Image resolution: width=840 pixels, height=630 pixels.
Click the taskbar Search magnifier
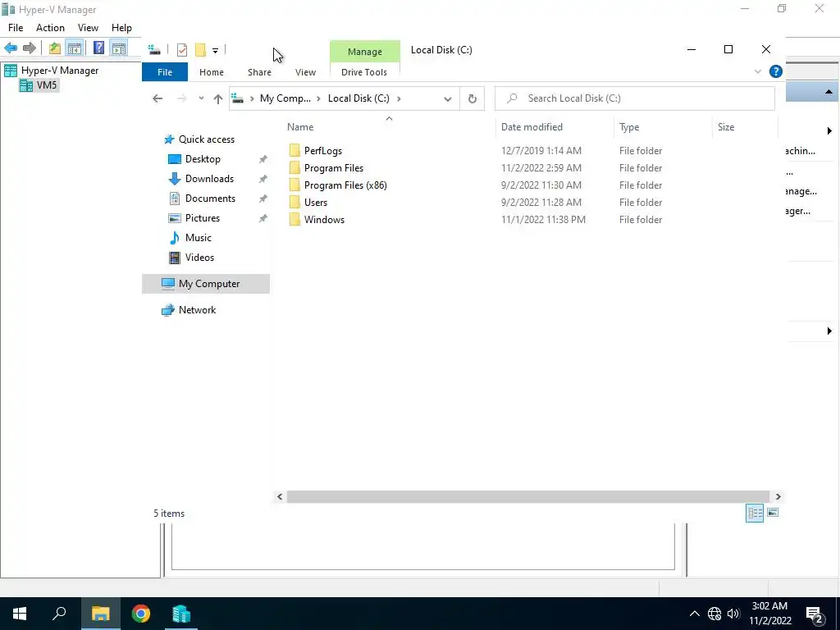[x=59, y=614]
